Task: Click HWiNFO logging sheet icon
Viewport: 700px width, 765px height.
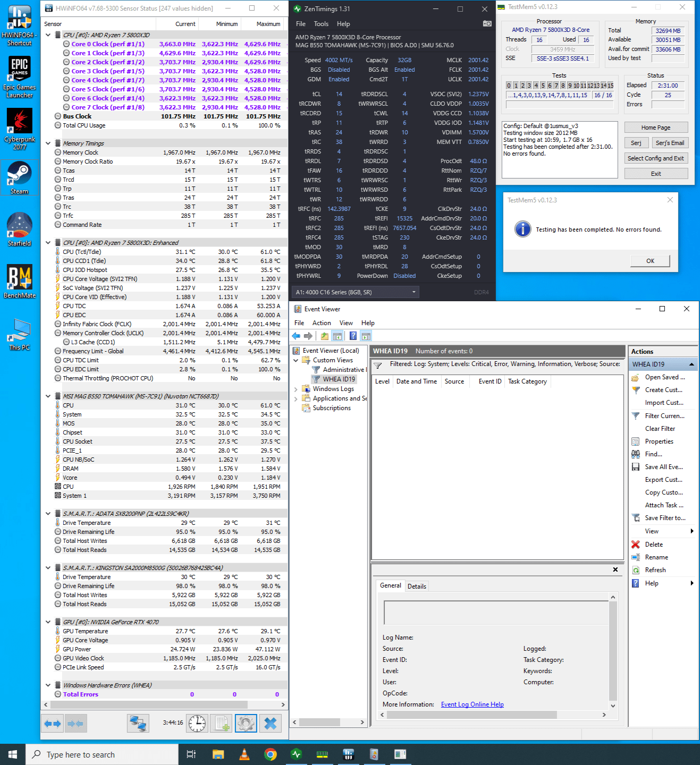Action: 222,724
